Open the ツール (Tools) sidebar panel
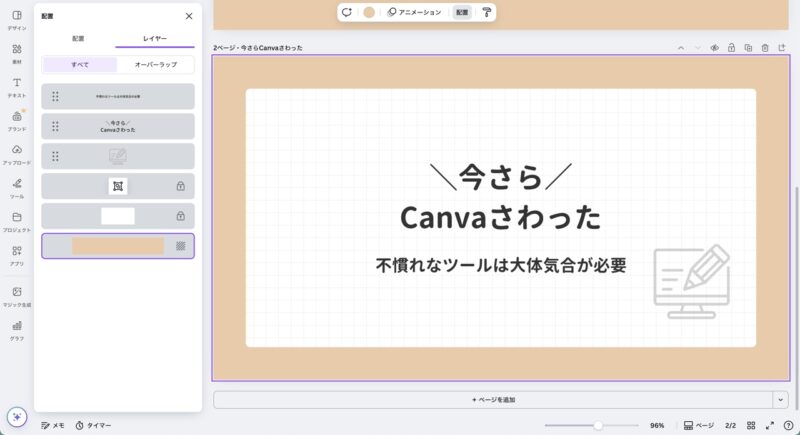Image resolution: width=800 pixels, height=435 pixels. coord(17,189)
